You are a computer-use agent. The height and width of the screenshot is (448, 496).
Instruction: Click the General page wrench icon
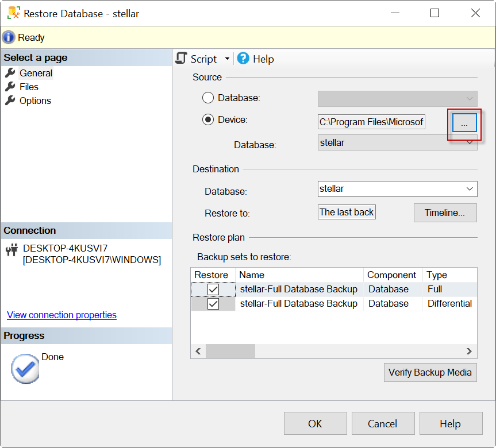click(10, 73)
